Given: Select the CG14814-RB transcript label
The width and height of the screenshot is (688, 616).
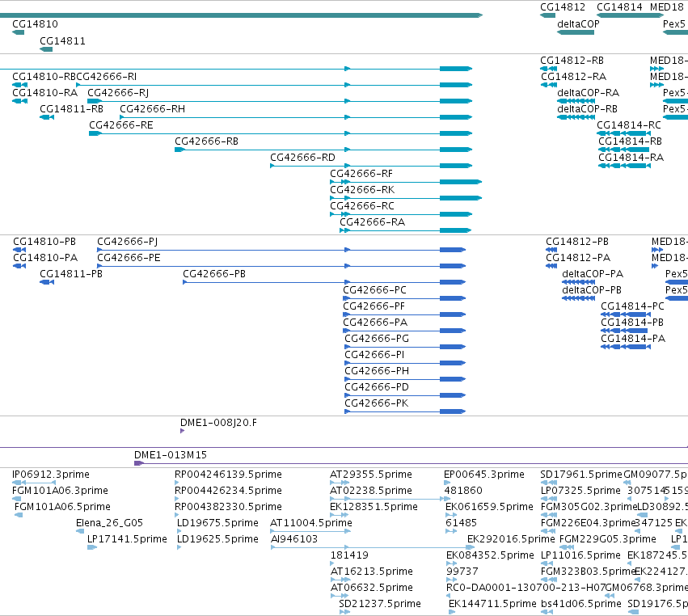Looking at the screenshot, I should 630,141.
